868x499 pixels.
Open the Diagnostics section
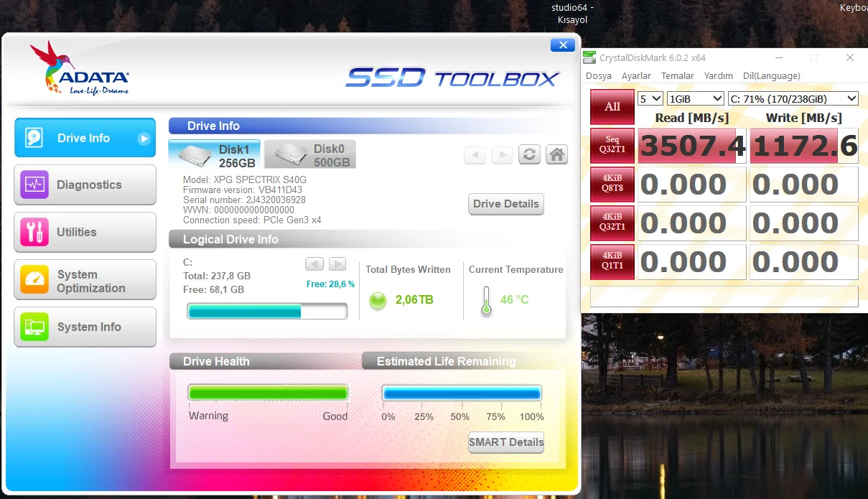pyautogui.click(x=85, y=185)
